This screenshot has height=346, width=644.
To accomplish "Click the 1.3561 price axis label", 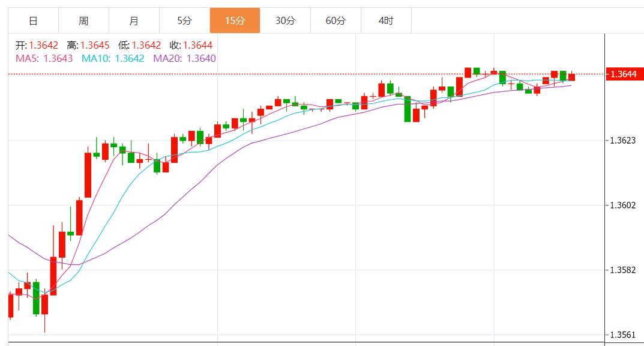I will coord(622,335).
